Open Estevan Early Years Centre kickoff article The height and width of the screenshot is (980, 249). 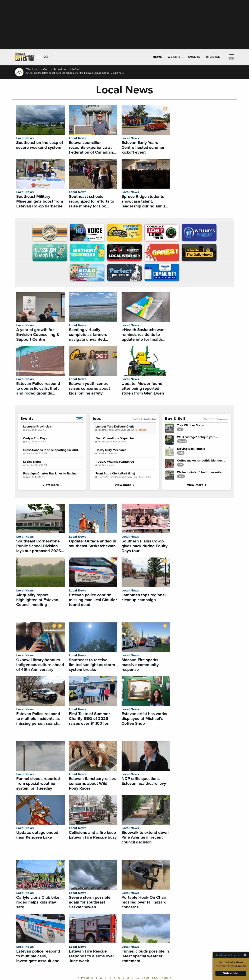pyautogui.click(x=143, y=147)
